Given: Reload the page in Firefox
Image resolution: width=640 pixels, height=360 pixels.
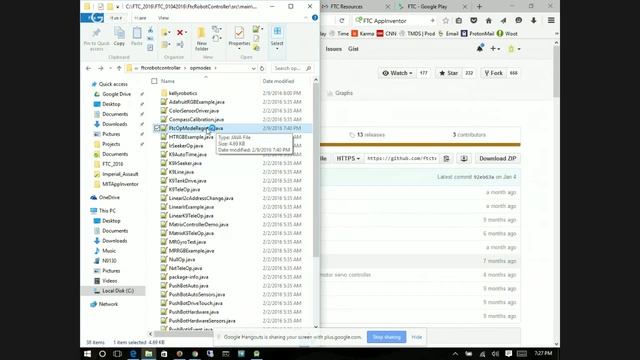Looking at the screenshot, I should [342, 20].
